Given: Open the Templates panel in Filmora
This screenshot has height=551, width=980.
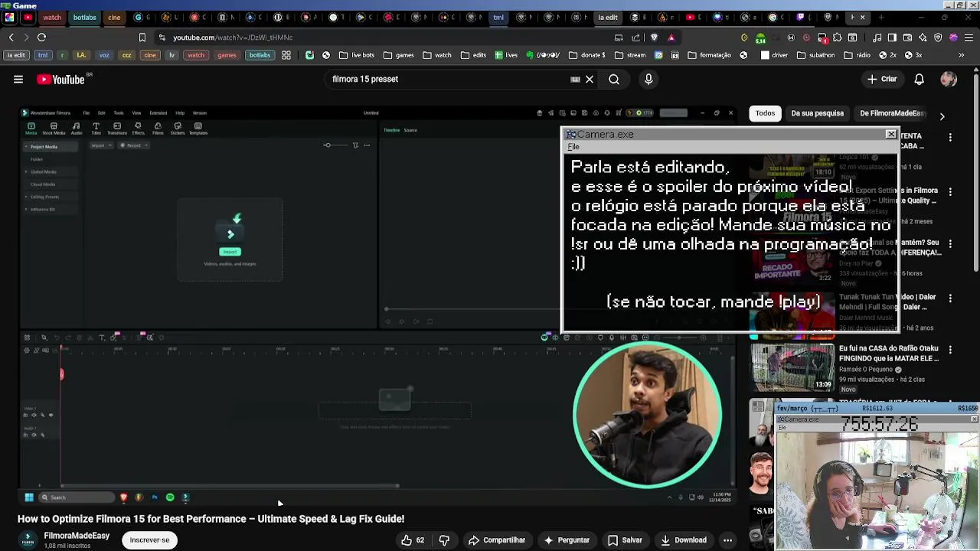Looking at the screenshot, I should pos(198,128).
